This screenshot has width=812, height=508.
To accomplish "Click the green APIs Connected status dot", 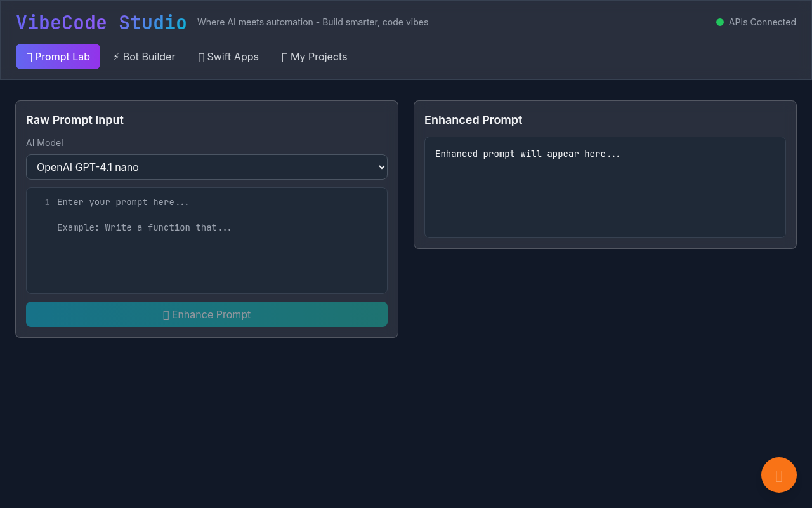I will pyautogui.click(x=720, y=22).
